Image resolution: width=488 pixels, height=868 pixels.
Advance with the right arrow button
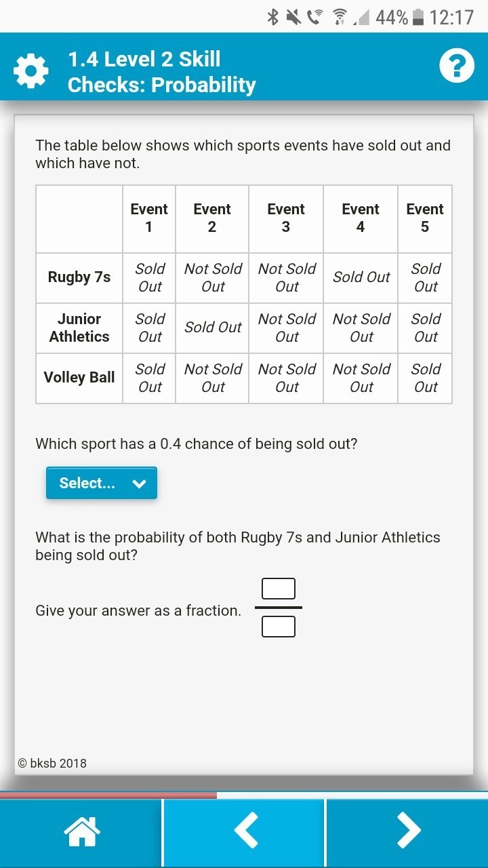pos(407,830)
